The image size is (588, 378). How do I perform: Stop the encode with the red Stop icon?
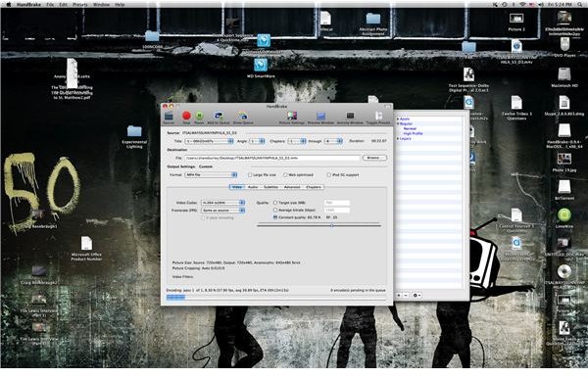pyautogui.click(x=186, y=117)
